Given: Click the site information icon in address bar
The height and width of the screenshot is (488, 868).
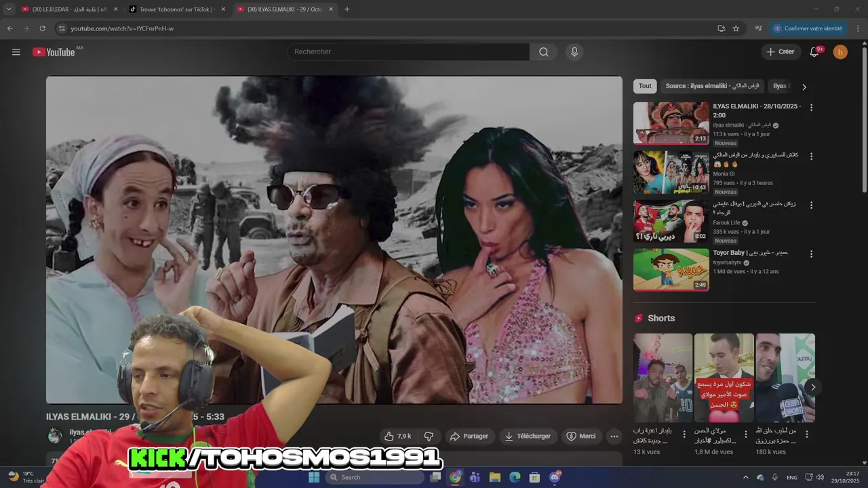Looking at the screenshot, I should pos(61,28).
